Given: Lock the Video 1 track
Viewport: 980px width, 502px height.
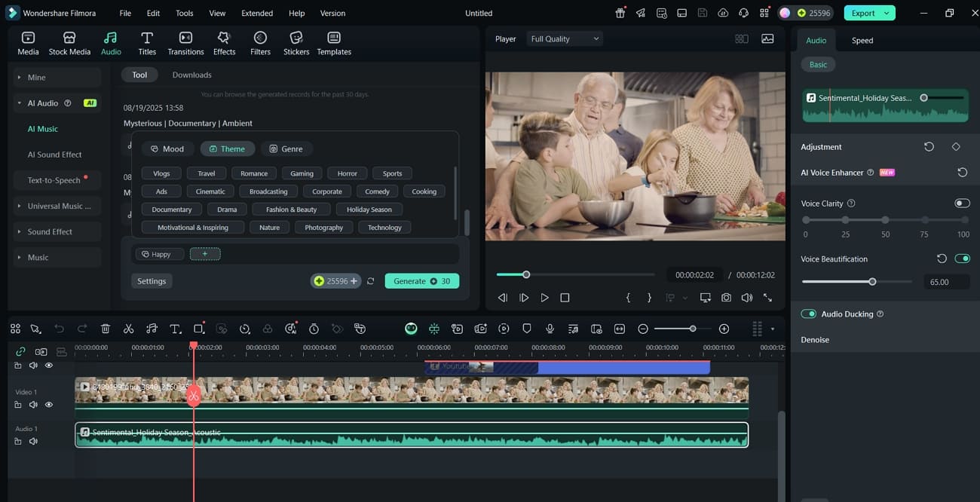Looking at the screenshot, I should pyautogui.click(x=18, y=405).
